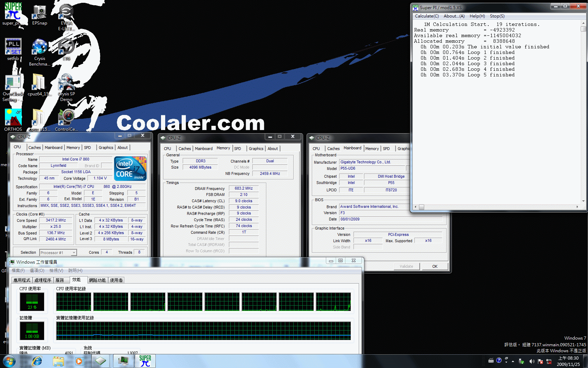Open the Task Manager view menu 檢視(V)
Screen dimensions: 588x368
tap(56, 271)
